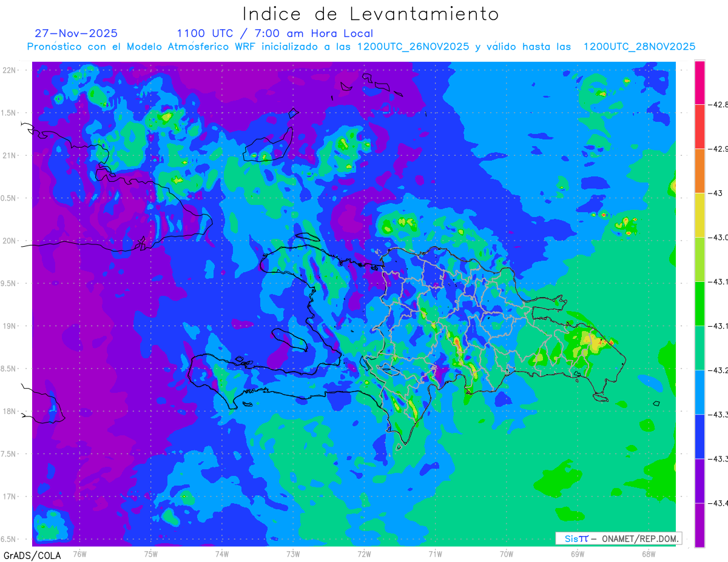Click the "19N" latitude label
The width and height of the screenshot is (728, 562).
click(x=9, y=326)
